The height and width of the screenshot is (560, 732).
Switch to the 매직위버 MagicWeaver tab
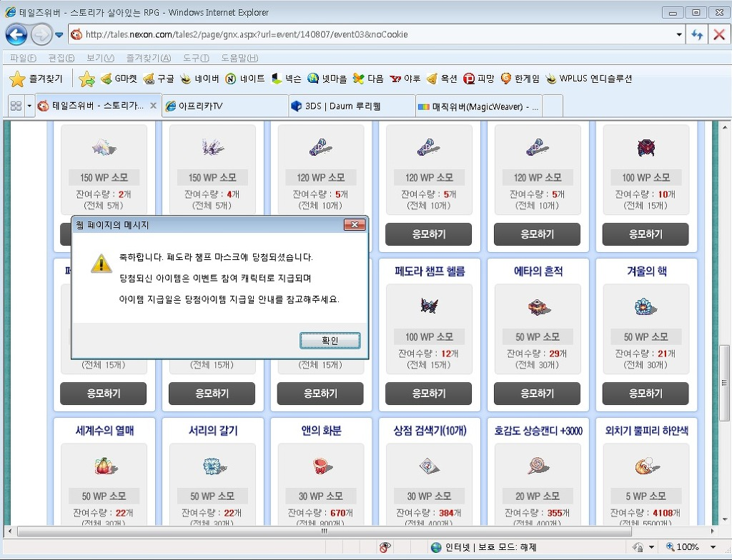point(478,106)
